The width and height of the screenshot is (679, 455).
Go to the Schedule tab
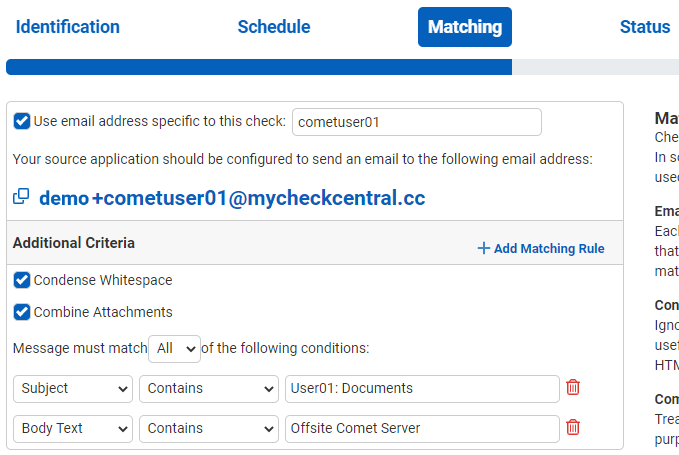point(274,27)
